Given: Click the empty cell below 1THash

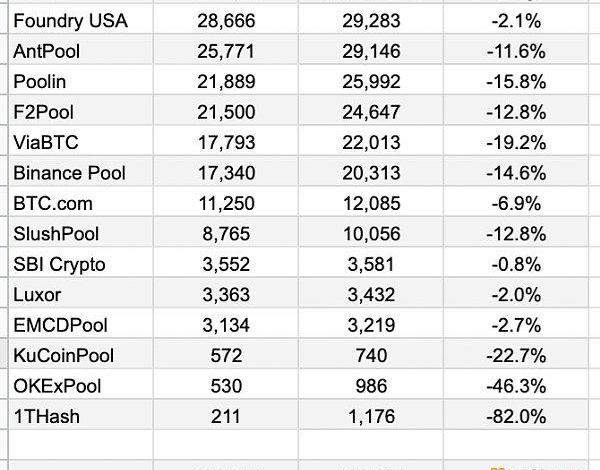Looking at the screenshot, I should pyautogui.click(x=81, y=445).
